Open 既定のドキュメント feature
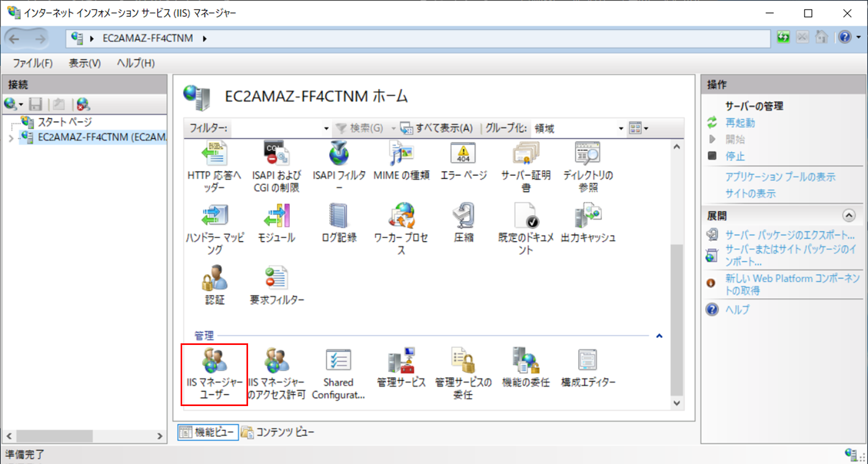 point(526,229)
